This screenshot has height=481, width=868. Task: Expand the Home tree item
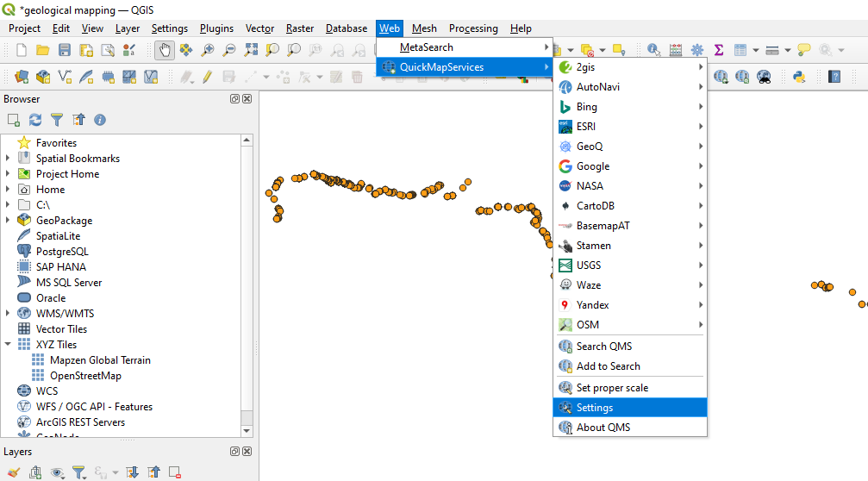pyautogui.click(x=8, y=190)
